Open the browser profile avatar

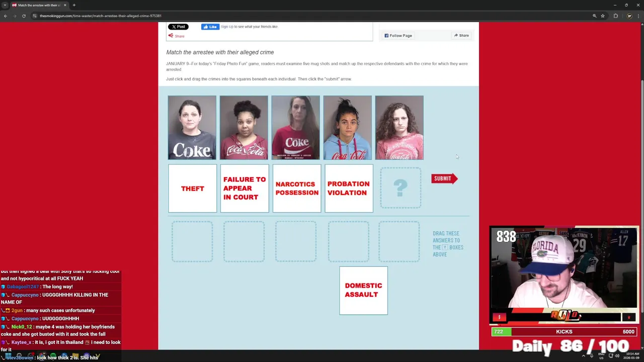click(x=629, y=16)
